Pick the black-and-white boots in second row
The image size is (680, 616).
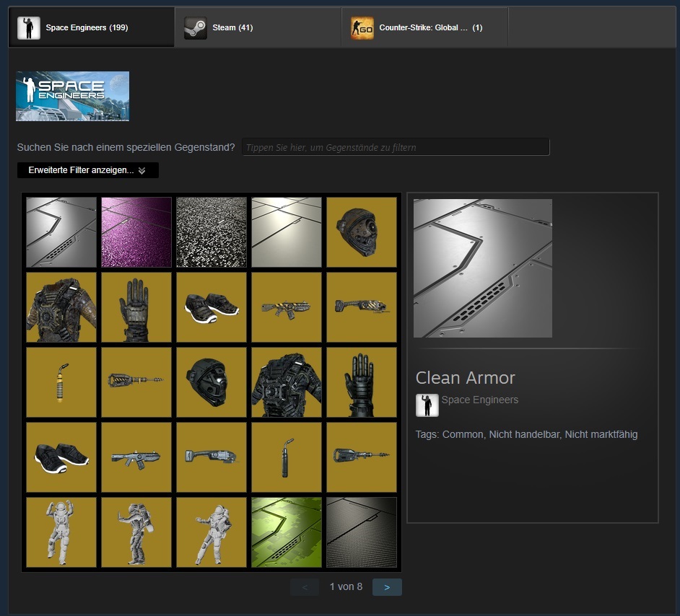click(x=212, y=307)
